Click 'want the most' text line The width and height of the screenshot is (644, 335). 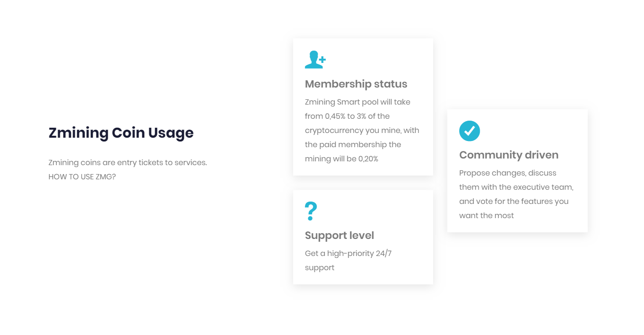point(487,215)
